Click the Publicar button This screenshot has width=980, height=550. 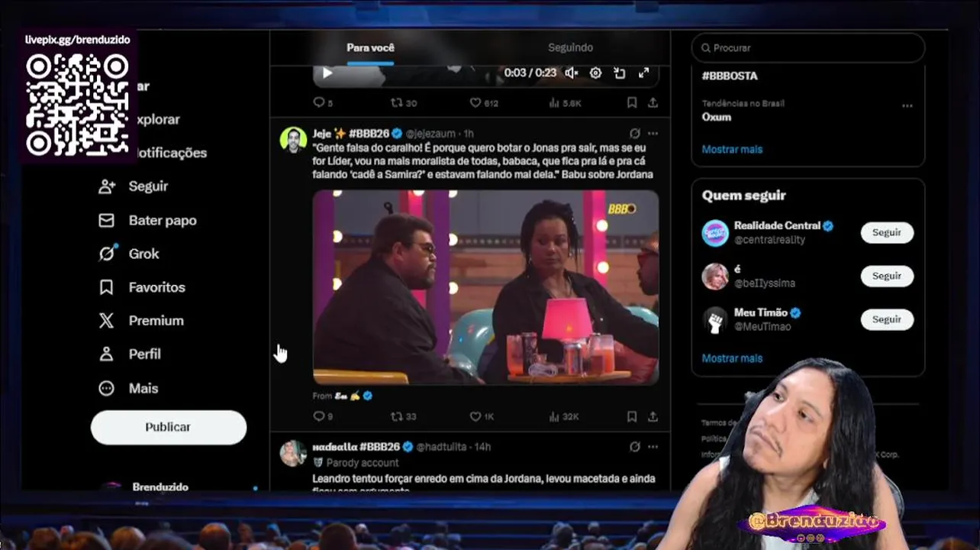(169, 427)
